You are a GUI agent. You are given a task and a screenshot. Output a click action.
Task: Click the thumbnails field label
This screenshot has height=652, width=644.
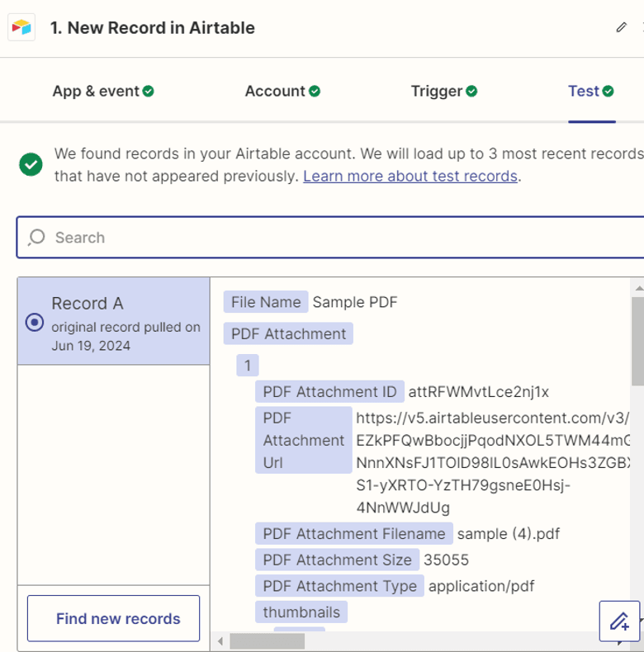pyautogui.click(x=301, y=612)
